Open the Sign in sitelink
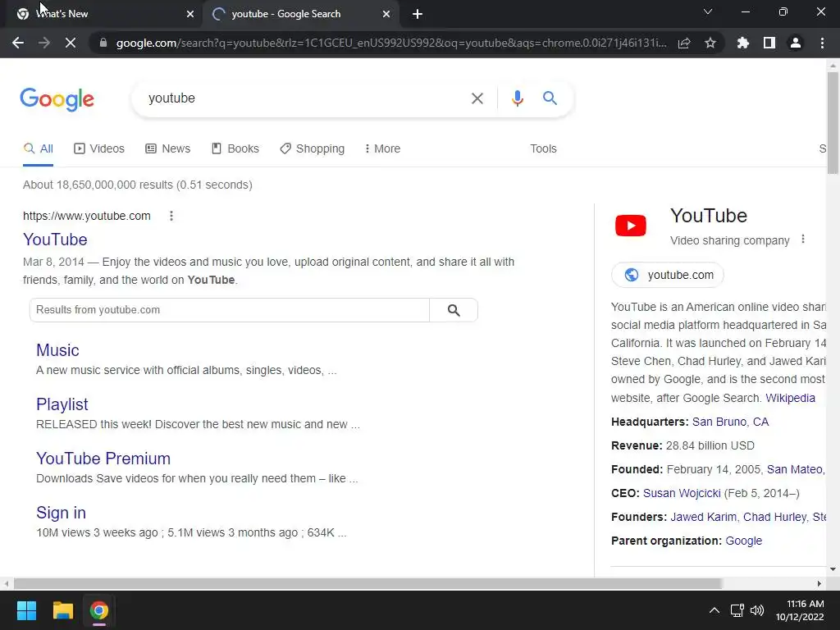The height and width of the screenshot is (630, 840). (x=61, y=513)
